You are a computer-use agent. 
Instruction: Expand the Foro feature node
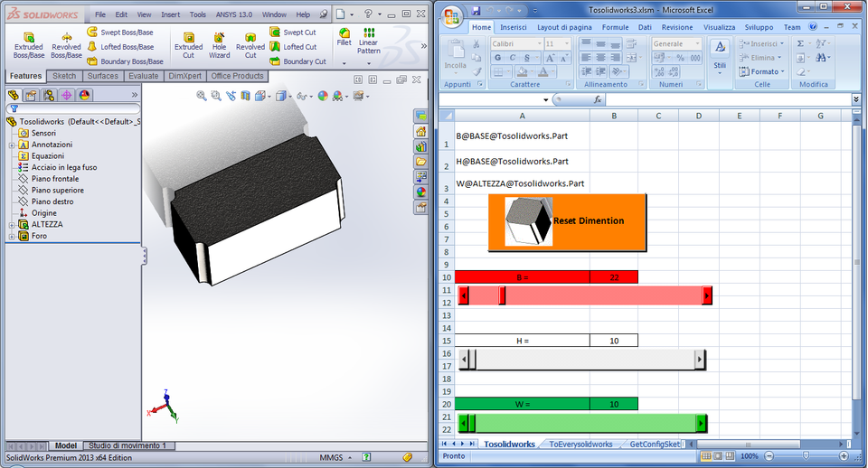(12, 236)
